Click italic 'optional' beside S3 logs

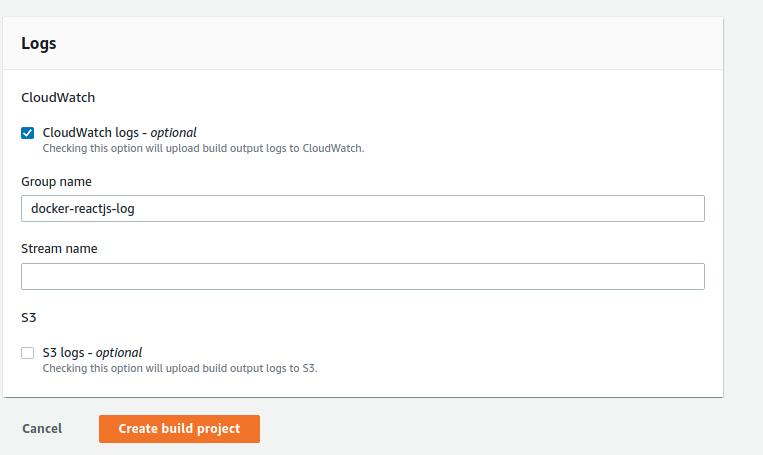pyautogui.click(x=119, y=352)
